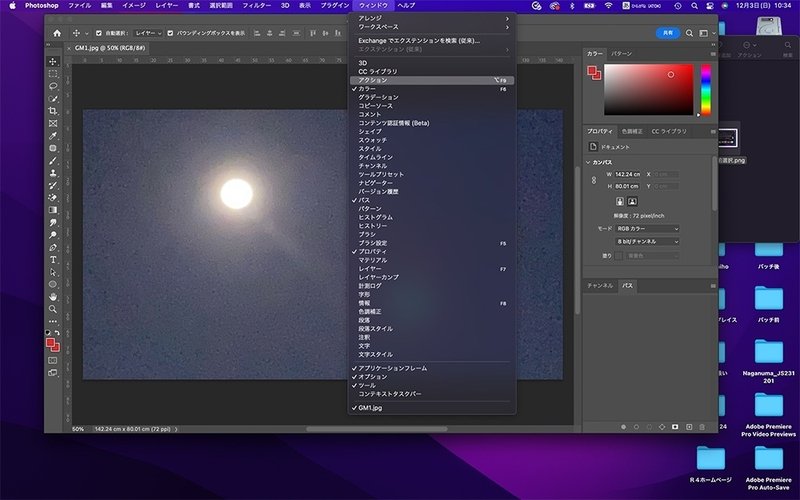Collapse the カンバス section chevron

click(x=588, y=162)
